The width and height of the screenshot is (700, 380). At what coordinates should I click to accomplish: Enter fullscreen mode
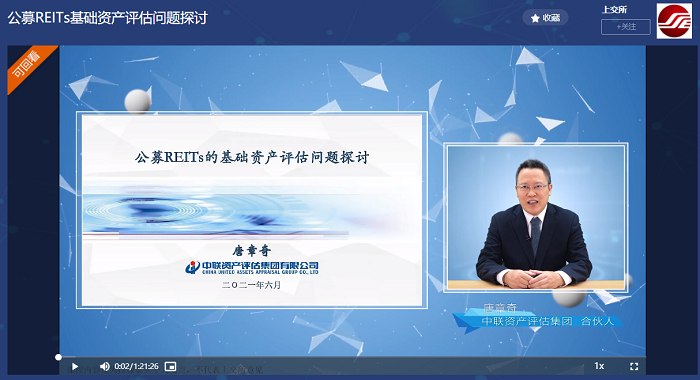pos(634,367)
